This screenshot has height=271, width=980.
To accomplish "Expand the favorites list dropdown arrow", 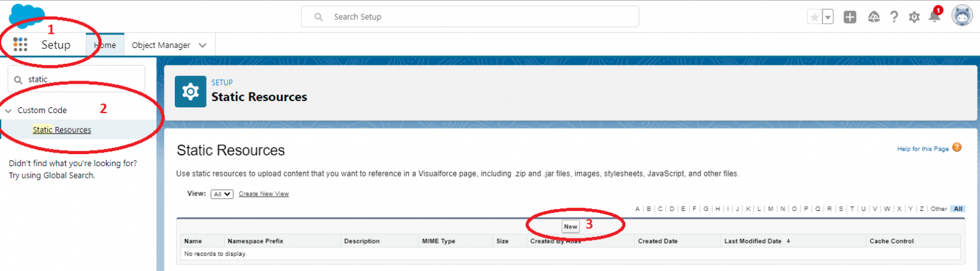I will [x=828, y=17].
